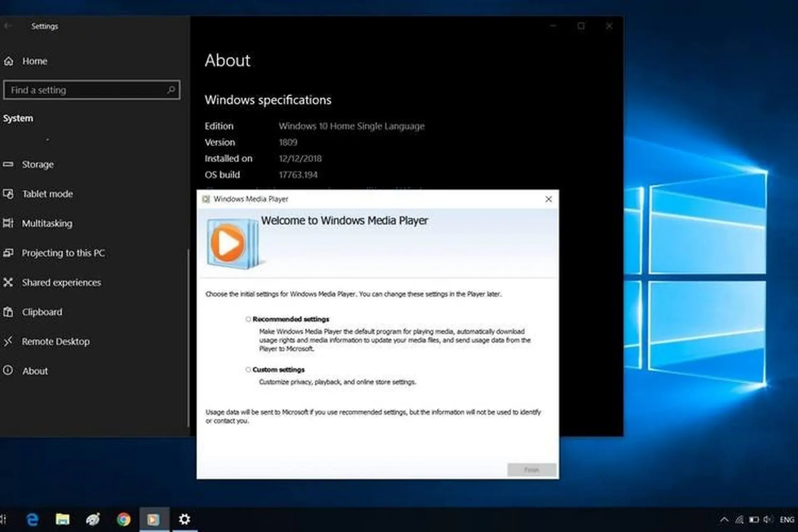This screenshot has height=532, width=798.
Task: Open File Explorer from taskbar
Action: point(62,520)
